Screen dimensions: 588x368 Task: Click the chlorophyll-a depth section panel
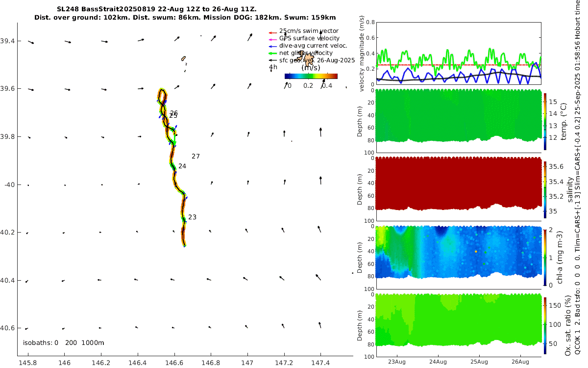pos(459,256)
